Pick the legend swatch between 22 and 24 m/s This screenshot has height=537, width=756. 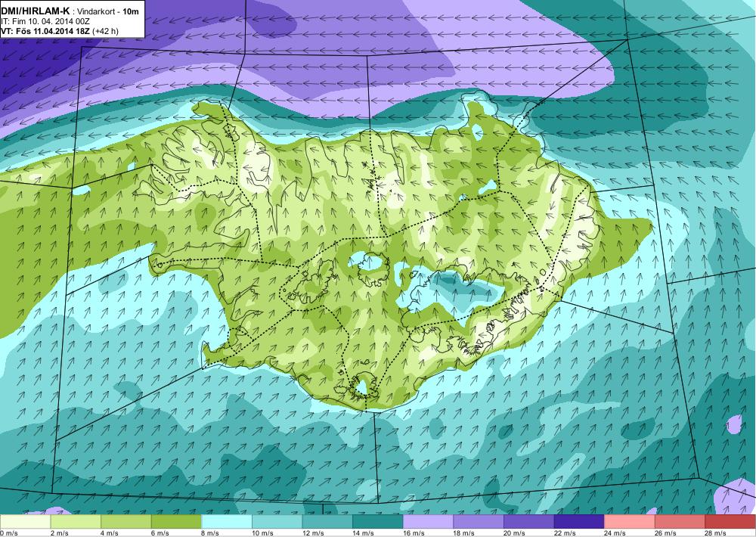(x=579, y=522)
